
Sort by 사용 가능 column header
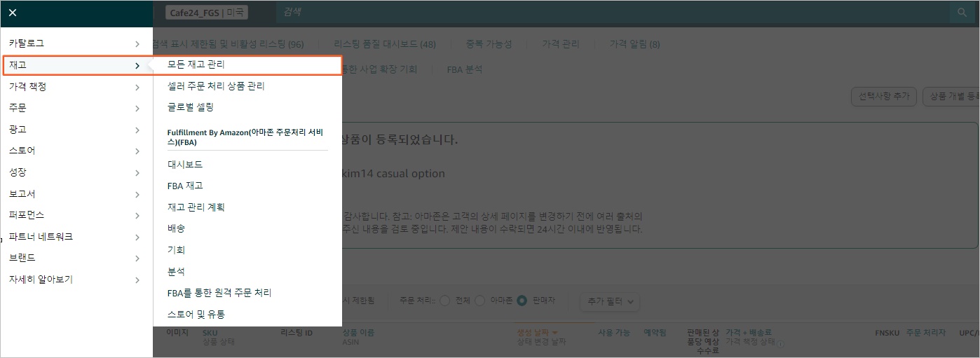click(x=614, y=333)
